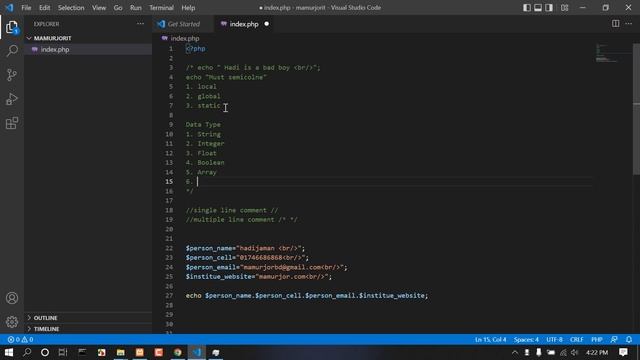640x360 pixels.
Task: Open Windows taskbar search
Action: click(27, 352)
